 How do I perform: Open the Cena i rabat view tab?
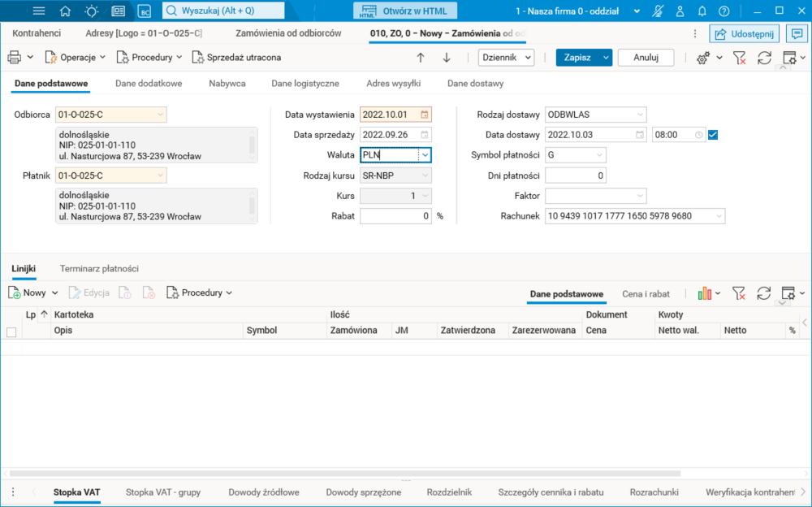tap(646, 294)
